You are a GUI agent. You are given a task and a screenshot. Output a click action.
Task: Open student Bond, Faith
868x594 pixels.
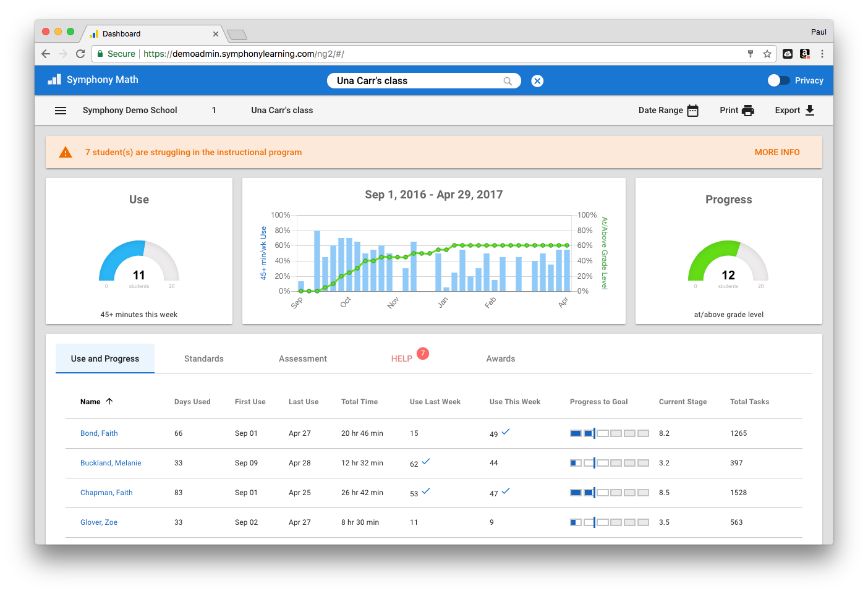click(x=99, y=433)
